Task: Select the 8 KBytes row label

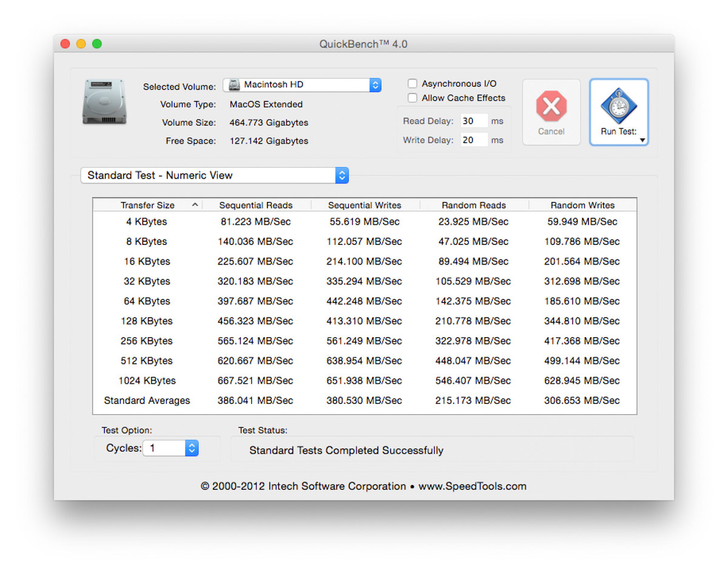Action: pos(147,241)
